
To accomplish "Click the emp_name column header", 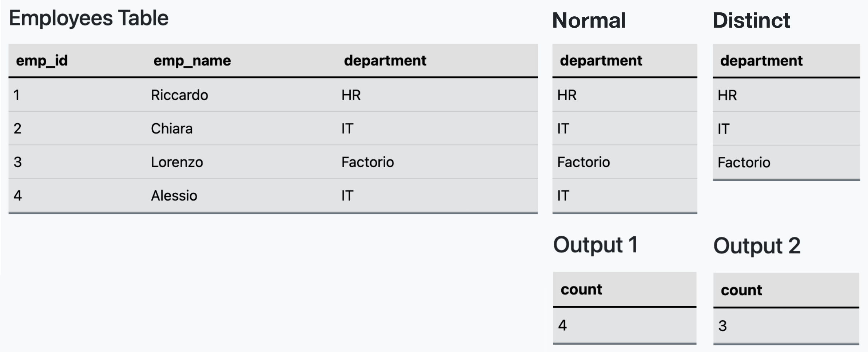I will coord(192,61).
